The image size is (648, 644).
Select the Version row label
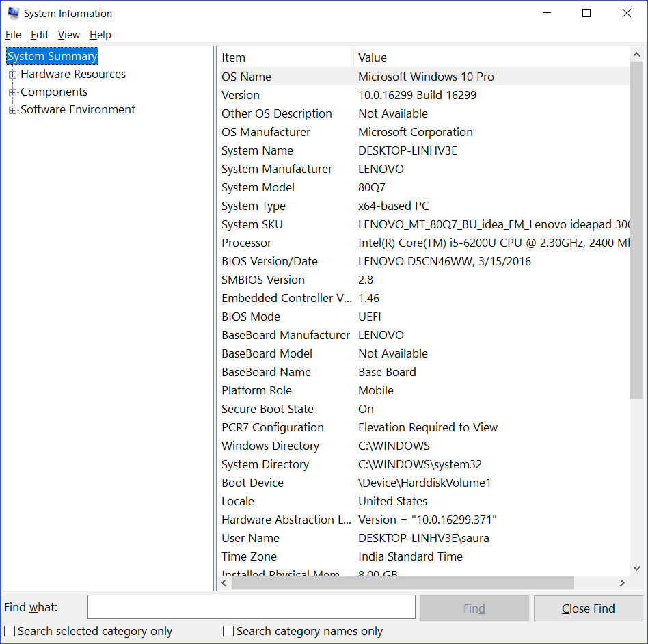click(x=241, y=95)
